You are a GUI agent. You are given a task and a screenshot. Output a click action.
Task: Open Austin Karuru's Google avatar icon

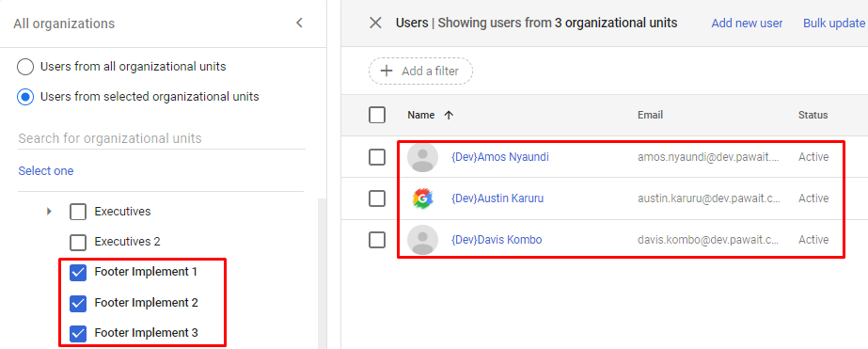422,198
